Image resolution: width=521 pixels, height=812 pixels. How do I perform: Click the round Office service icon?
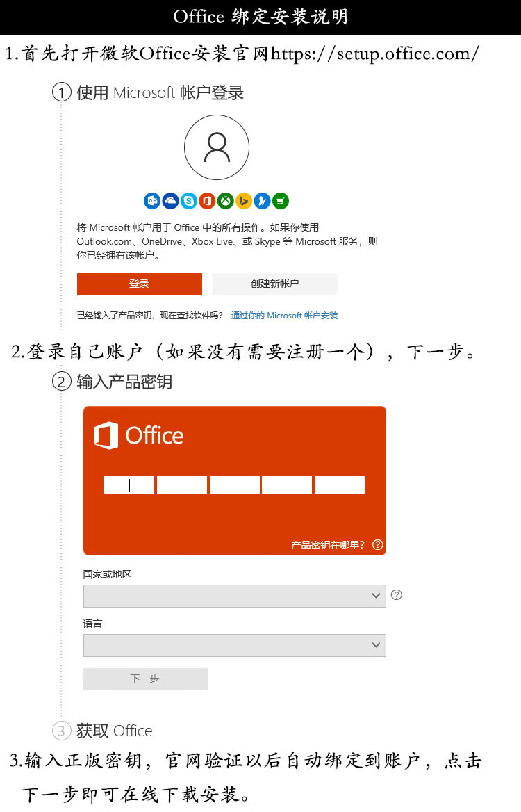(207, 201)
